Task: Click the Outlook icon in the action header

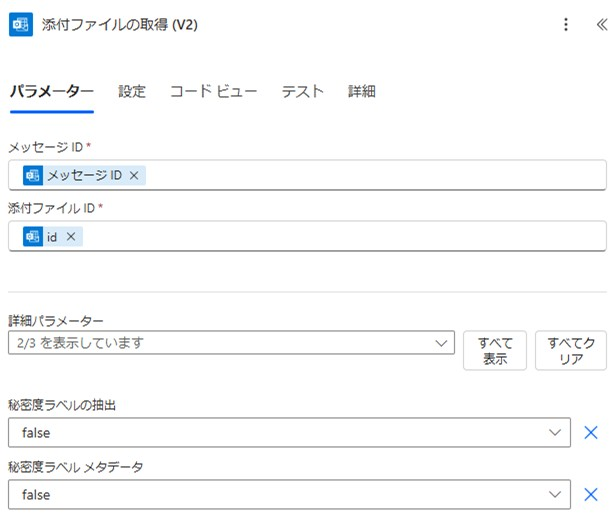Action: (x=21, y=24)
